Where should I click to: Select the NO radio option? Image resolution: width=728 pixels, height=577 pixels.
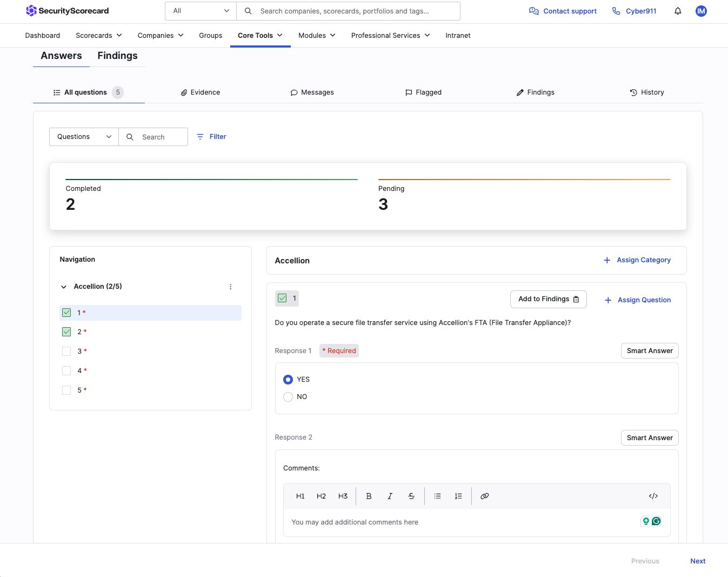(288, 397)
